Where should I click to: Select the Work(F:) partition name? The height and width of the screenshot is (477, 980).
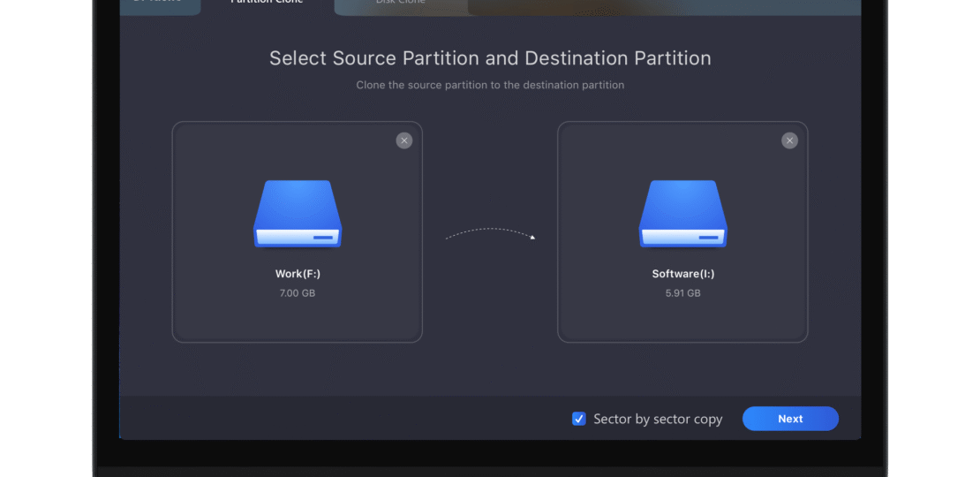coord(298,274)
